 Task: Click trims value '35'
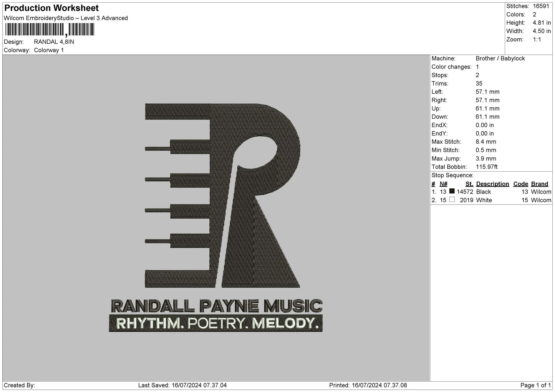[x=479, y=83]
